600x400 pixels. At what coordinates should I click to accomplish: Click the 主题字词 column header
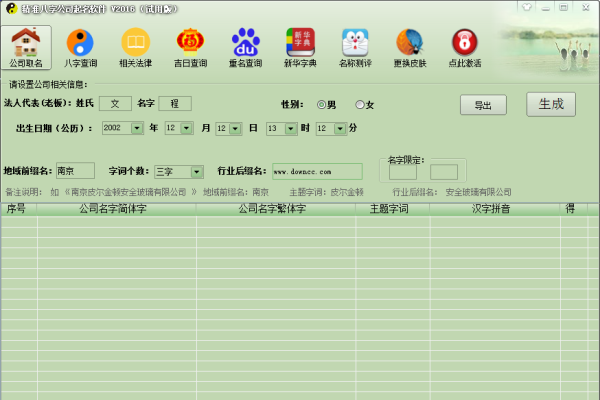pos(393,209)
